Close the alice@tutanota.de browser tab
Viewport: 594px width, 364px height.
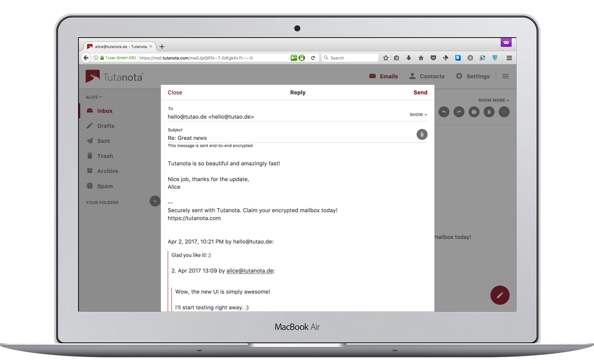click(150, 47)
